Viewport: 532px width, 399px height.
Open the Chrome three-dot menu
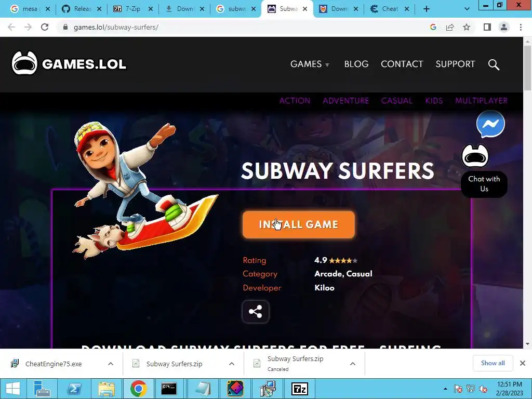[521, 27]
